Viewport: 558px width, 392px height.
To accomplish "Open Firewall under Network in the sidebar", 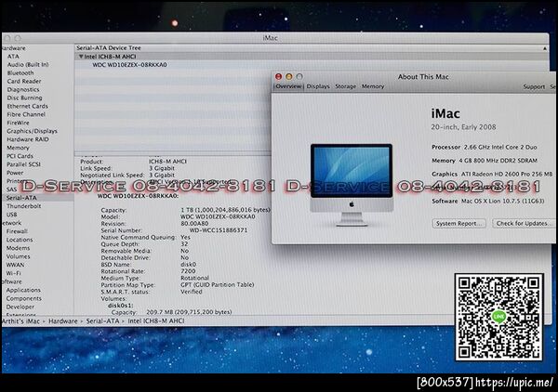I will tap(17, 231).
